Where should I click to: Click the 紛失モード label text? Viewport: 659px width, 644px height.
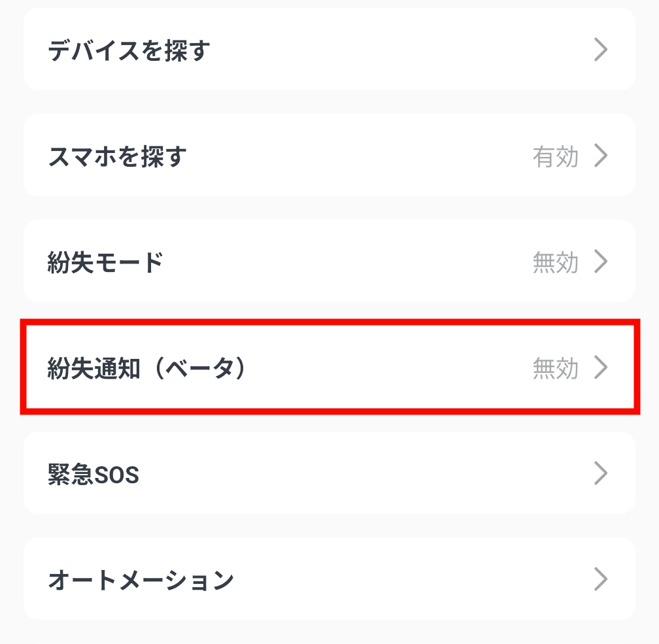pos(105,263)
